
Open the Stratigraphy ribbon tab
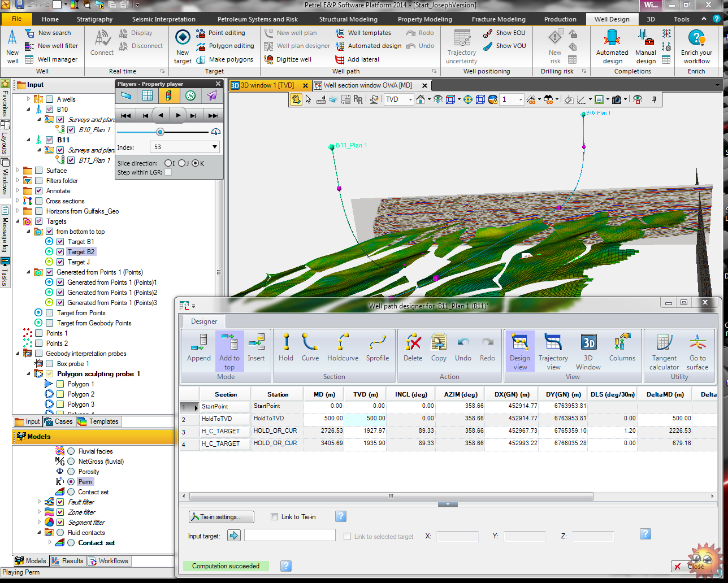click(93, 19)
